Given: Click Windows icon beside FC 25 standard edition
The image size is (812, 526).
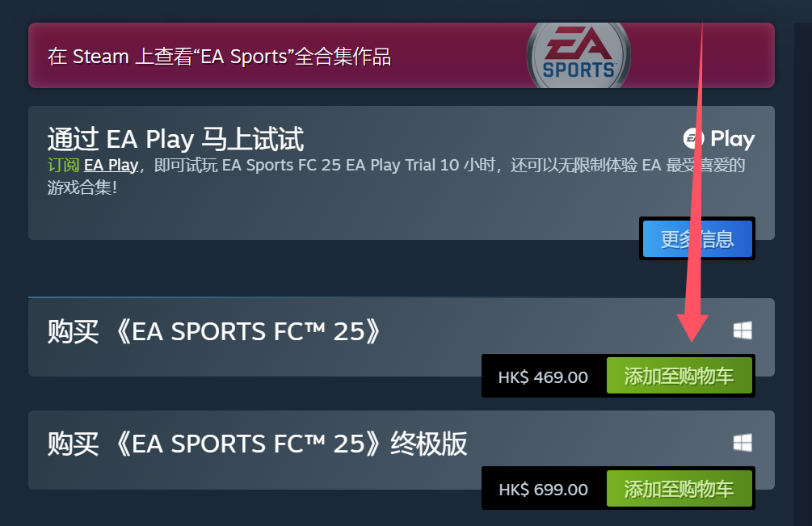Looking at the screenshot, I should pos(743,330).
